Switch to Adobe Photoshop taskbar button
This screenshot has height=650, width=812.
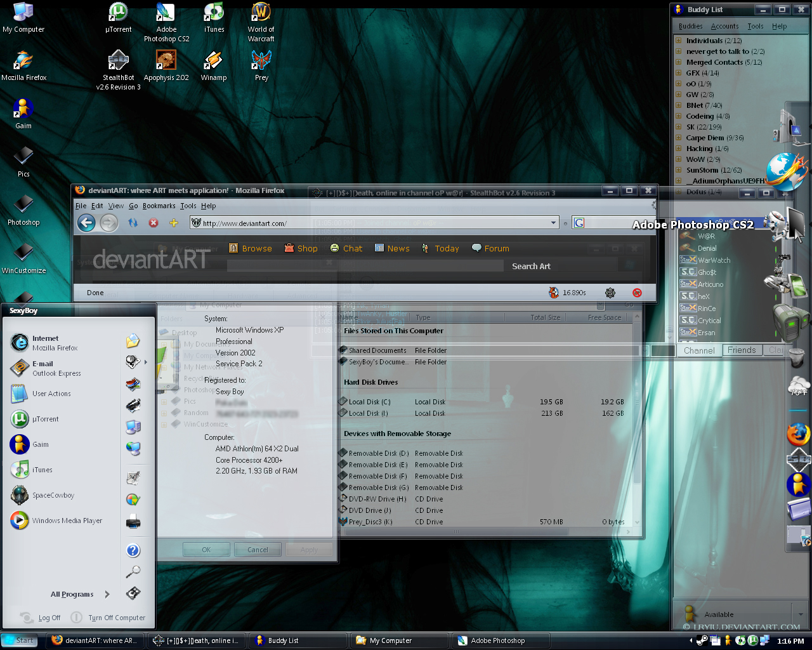click(x=500, y=640)
